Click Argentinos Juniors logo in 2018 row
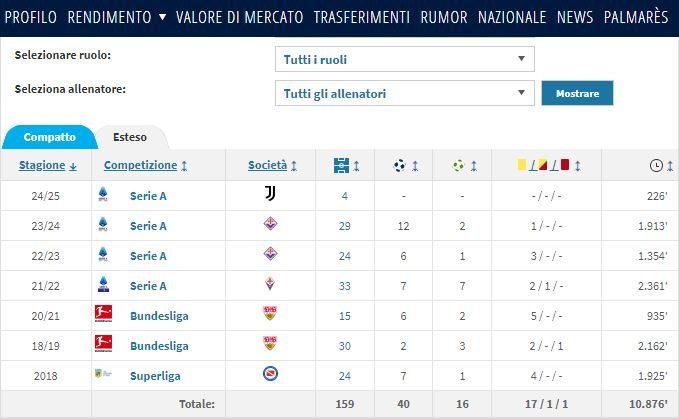Image resolution: width=679 pixels, height=419 pixels. 270,374
